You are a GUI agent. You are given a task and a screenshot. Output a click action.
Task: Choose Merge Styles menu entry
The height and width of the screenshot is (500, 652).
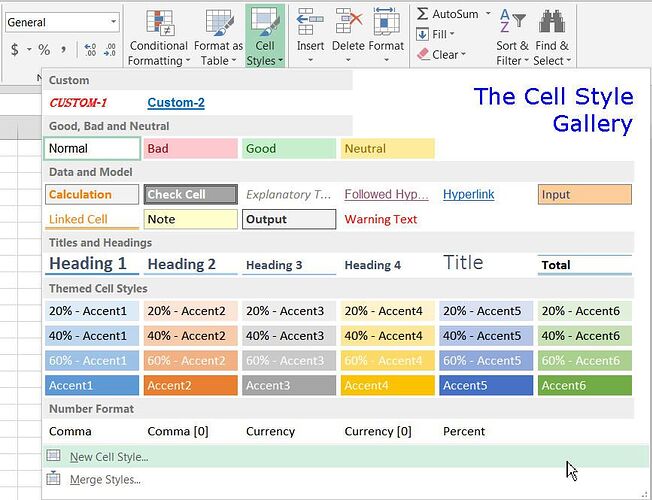[x=105, y=480]
